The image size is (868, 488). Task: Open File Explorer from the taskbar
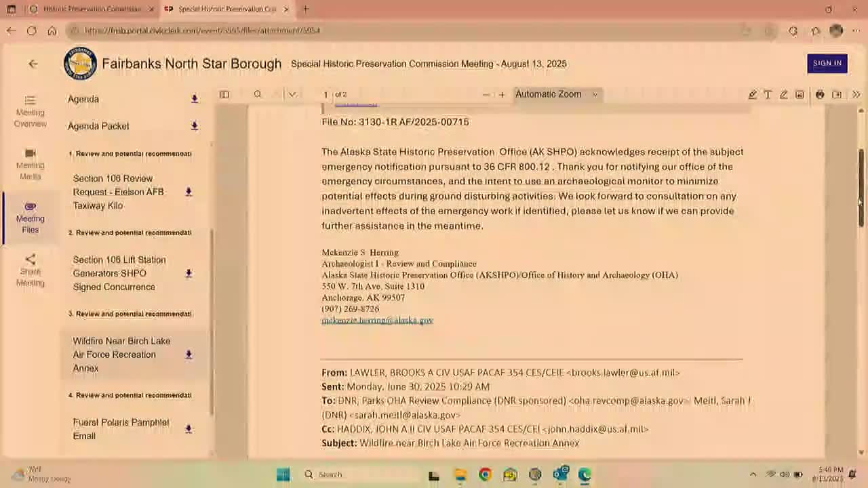click(x=460, y=474)
